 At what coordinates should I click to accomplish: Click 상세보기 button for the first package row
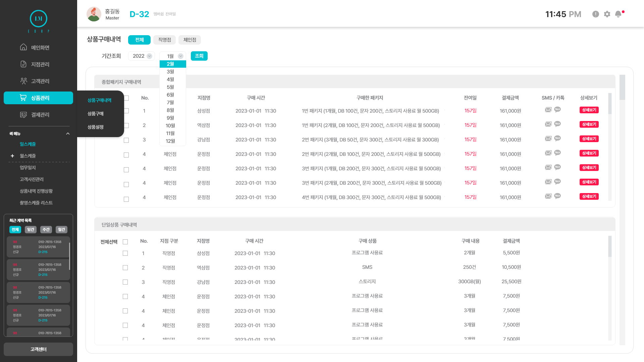point(589,110)
